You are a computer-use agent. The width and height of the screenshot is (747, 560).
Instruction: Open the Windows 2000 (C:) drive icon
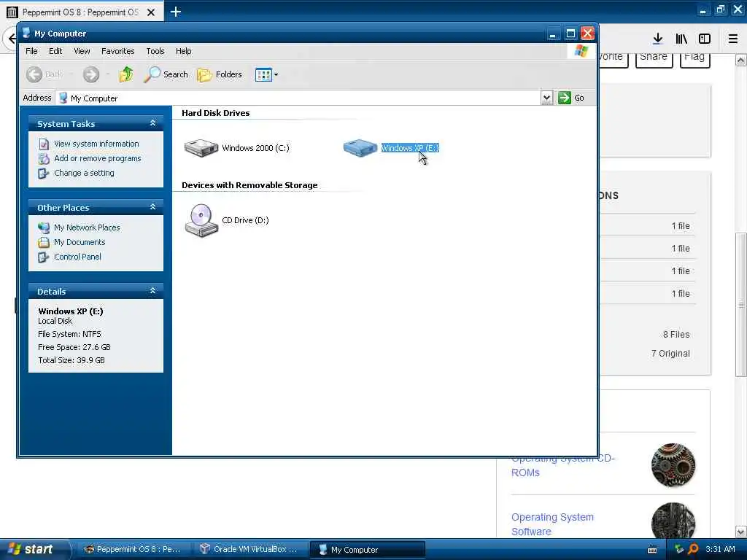(x=201, y=148)
